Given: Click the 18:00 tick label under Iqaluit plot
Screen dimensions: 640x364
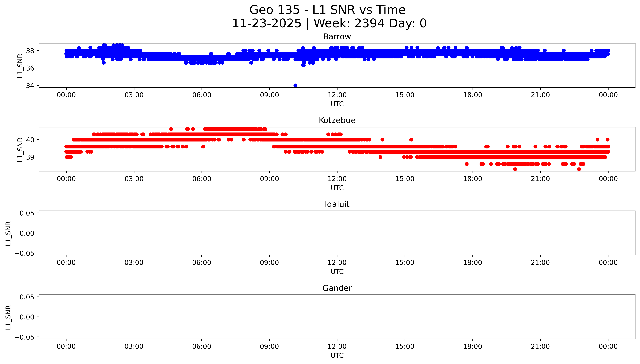Looking at the screenshot, I should (473, 262).
